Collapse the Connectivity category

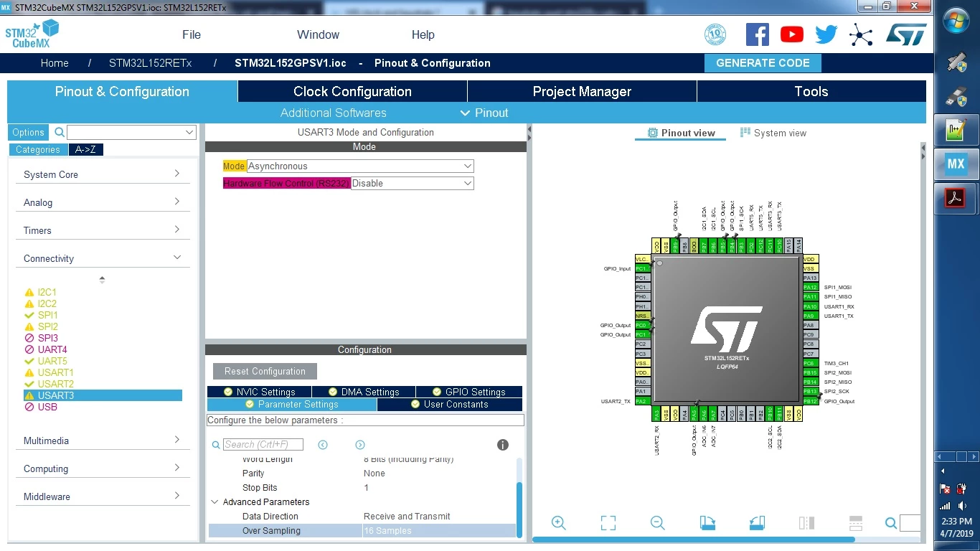(x=103, y=258)
